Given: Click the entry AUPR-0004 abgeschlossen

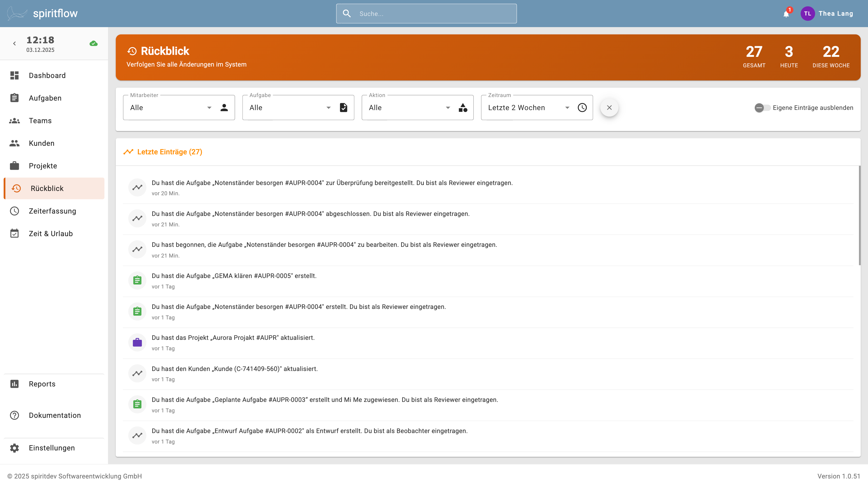Looking at the screenshot, I should [x=488, y=219].
